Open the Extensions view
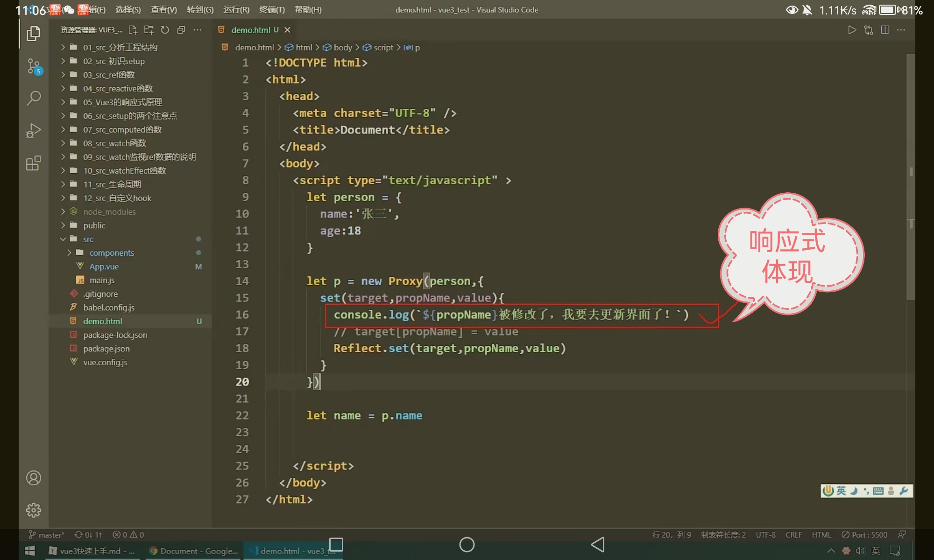 [x=33, y=163]
